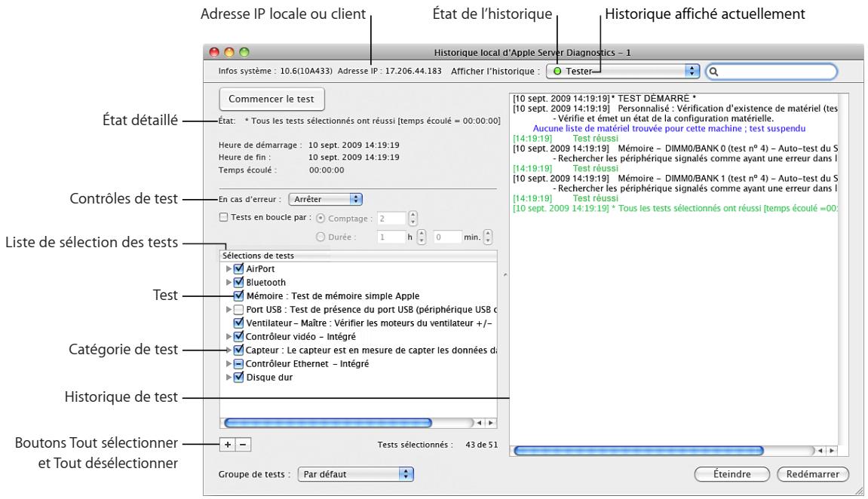Open the Groupe de tests Par défaut dropdown
Screen dimensions: 868x499
pos(355,474)
